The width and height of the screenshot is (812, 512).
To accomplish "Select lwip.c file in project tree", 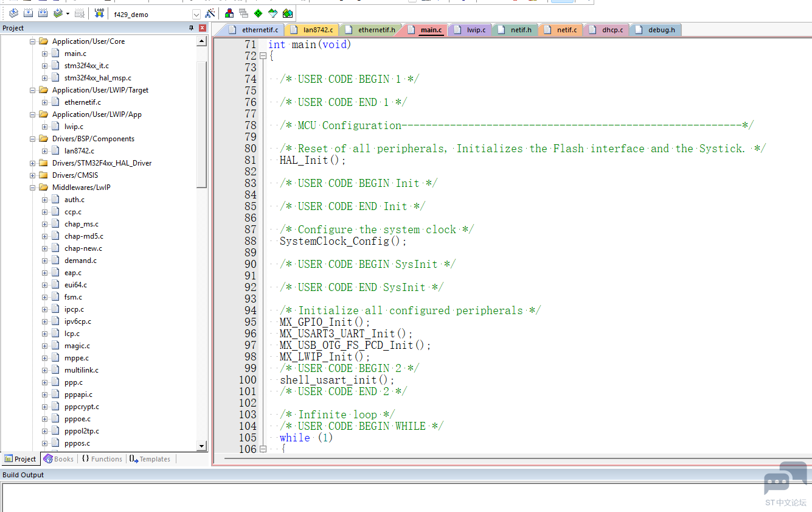I will coord(74,127).
